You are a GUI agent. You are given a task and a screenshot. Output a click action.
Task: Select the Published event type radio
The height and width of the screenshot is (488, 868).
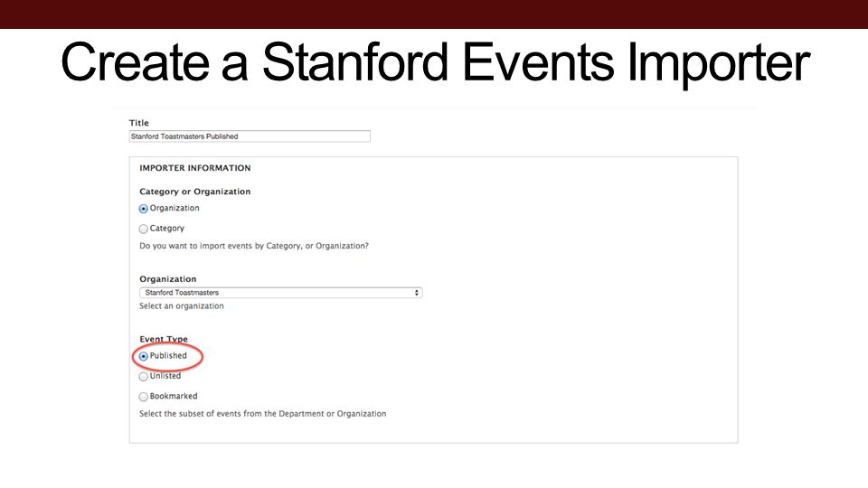click(x=144, y=356)
